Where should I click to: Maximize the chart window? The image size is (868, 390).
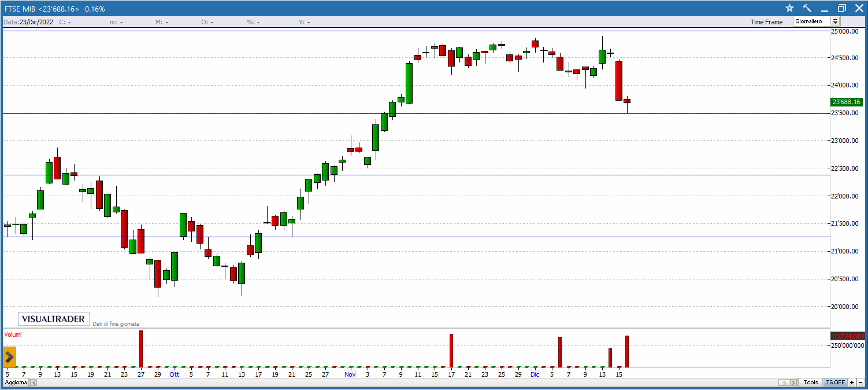(x=841, y=8)
